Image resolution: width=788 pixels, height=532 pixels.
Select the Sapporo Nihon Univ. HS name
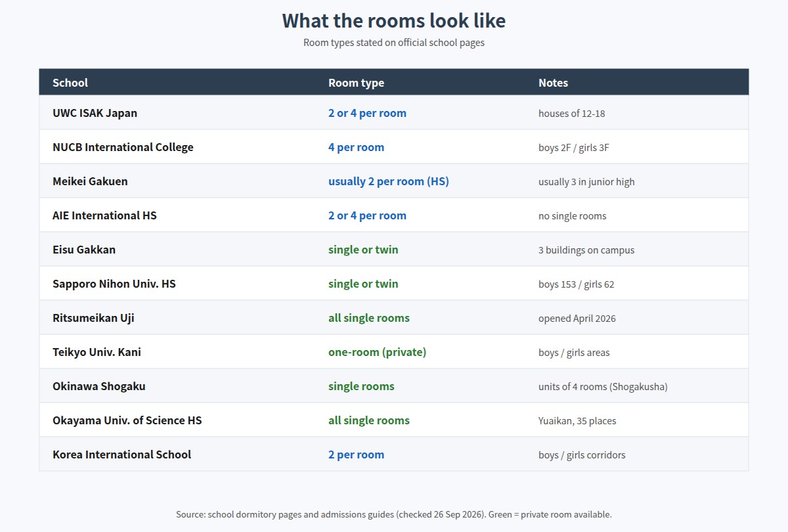point(114,284)
